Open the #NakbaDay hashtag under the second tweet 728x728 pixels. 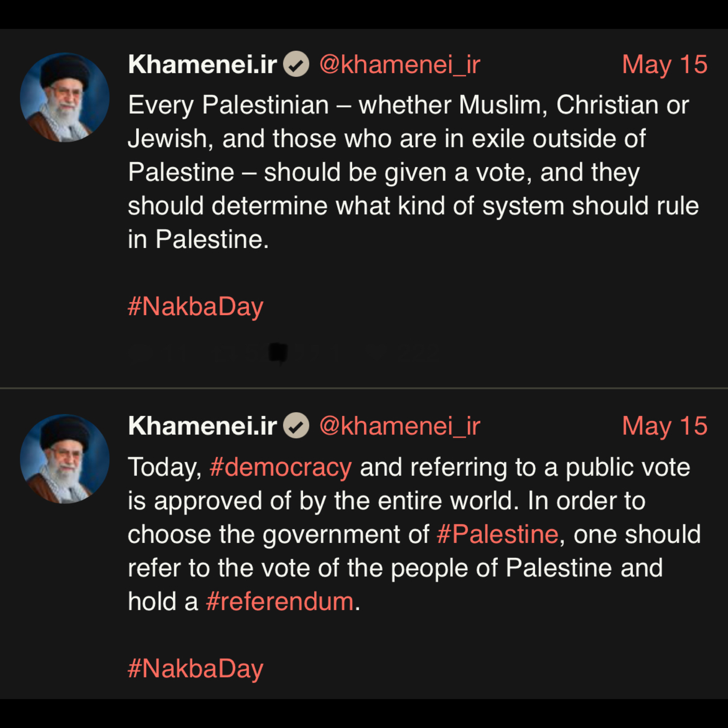pyautogui.click(x=195, y=669)
